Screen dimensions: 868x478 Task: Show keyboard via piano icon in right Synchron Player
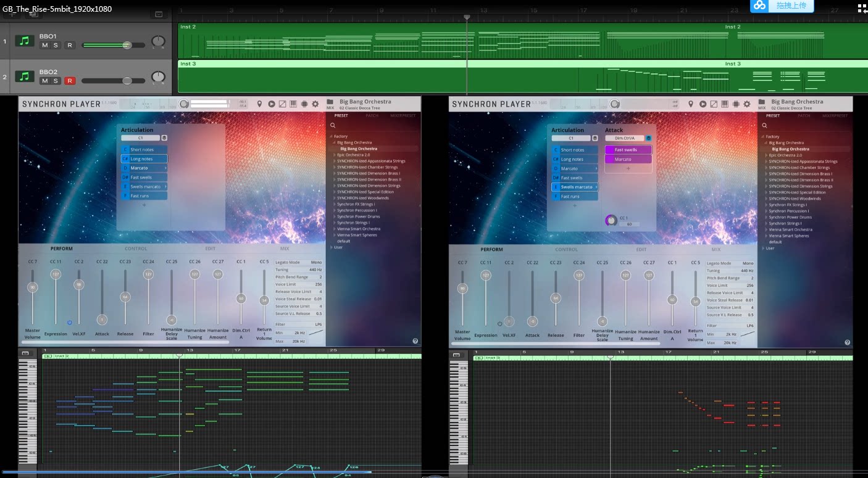pyautogui.click(x=724, y=104)
